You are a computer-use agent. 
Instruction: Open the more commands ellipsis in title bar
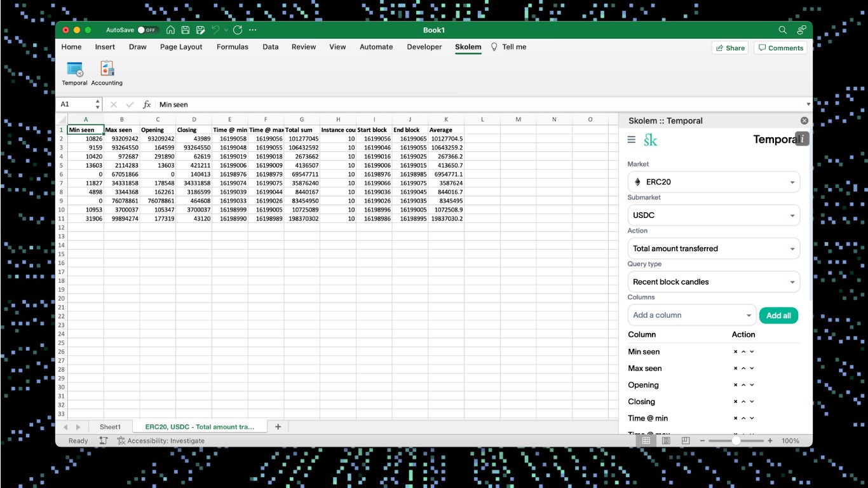click(x=253, y=30)
